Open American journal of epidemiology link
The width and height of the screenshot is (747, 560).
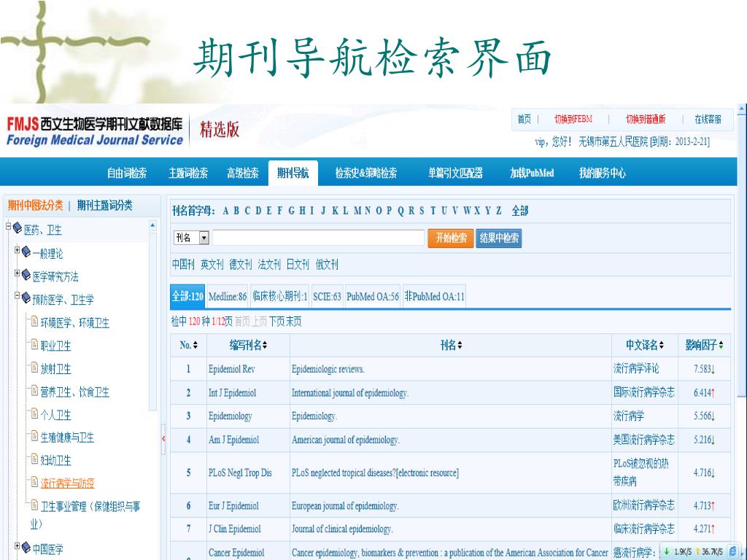[x=345, y=440]
